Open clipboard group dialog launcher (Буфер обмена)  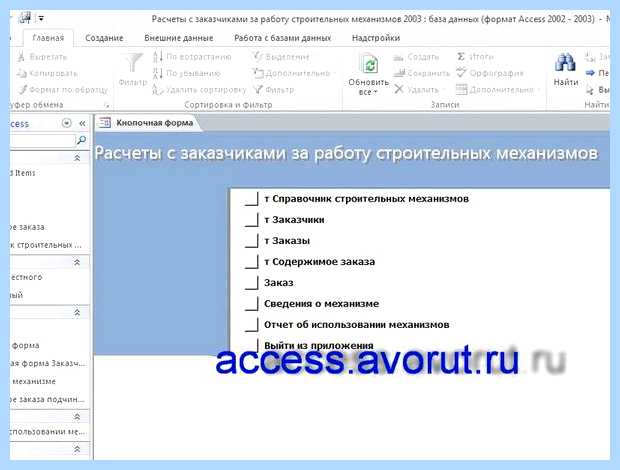106,106
